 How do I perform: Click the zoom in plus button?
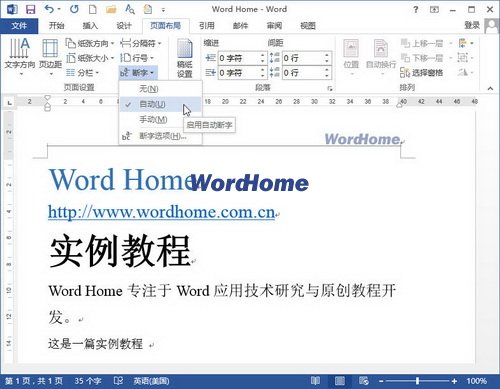coord(454,381)
